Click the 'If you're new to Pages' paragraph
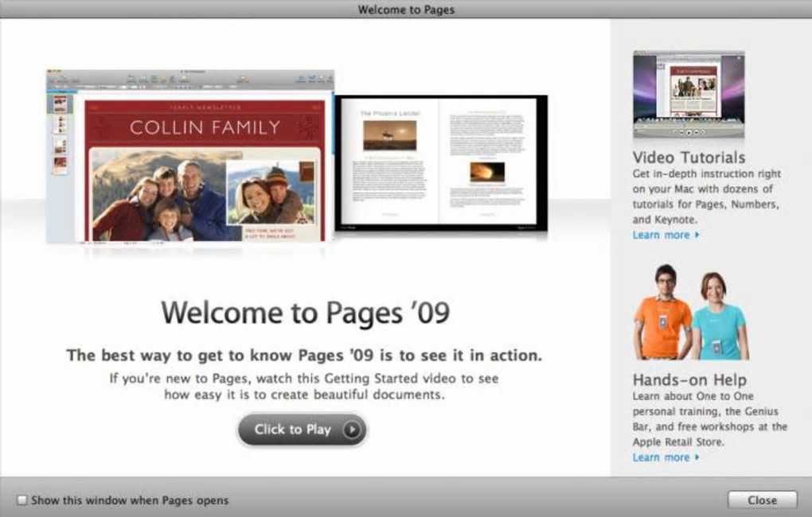 click(304, 387)
